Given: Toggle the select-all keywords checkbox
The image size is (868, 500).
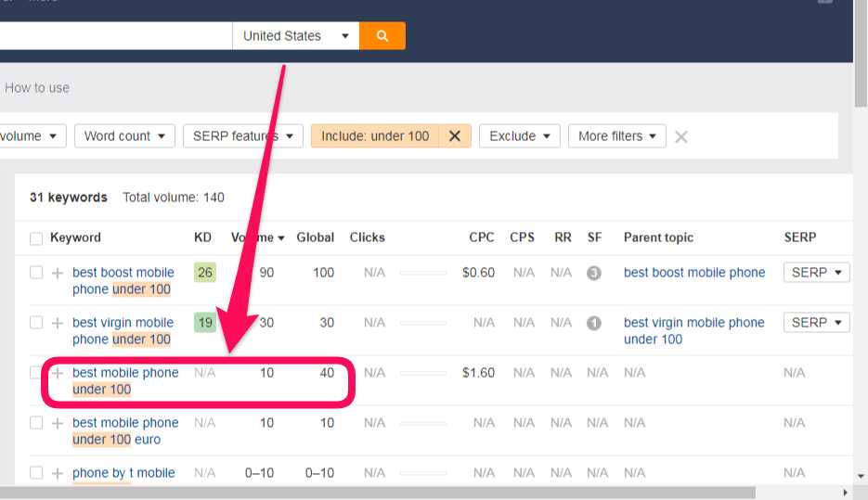Looking at the screenshot, I should pos(36,238).
